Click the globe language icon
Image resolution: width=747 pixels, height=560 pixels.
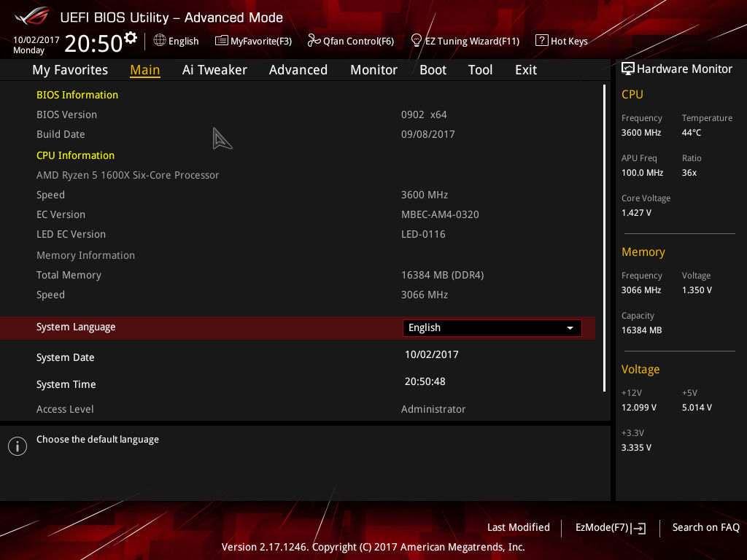coord(160,41)
